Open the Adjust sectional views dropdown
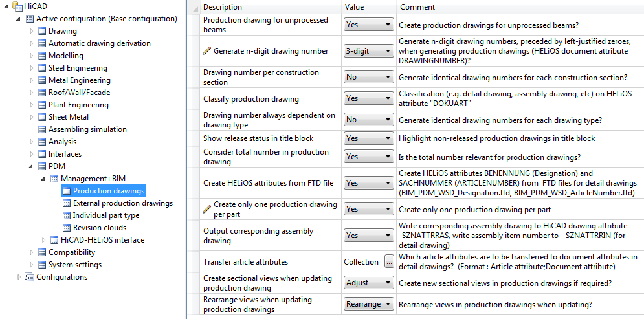This screenshot has width=644, height=319. pos(369,283)
